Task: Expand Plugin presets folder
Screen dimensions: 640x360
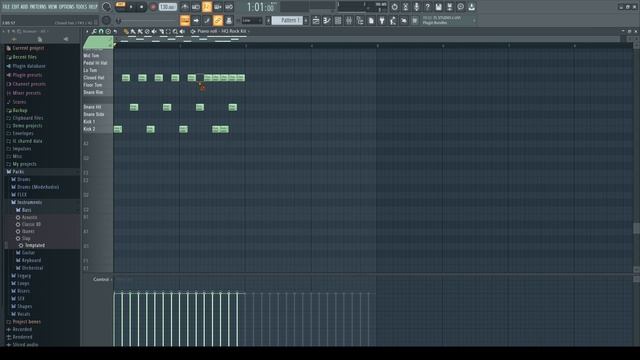Action: 24,75
